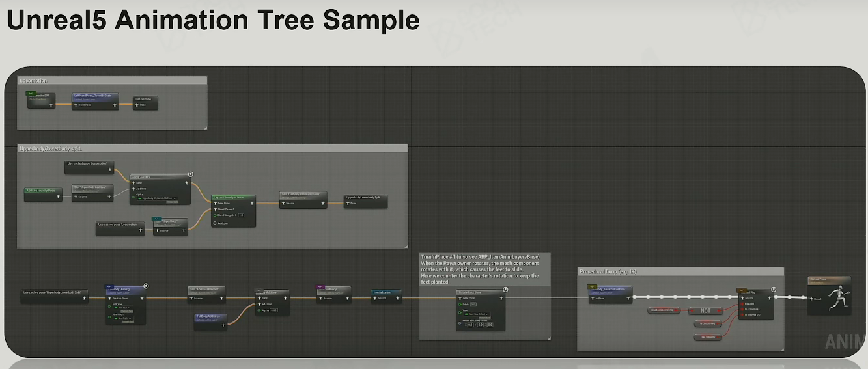Open the Root Yaw Offset dropdown

tap(478, 314)
